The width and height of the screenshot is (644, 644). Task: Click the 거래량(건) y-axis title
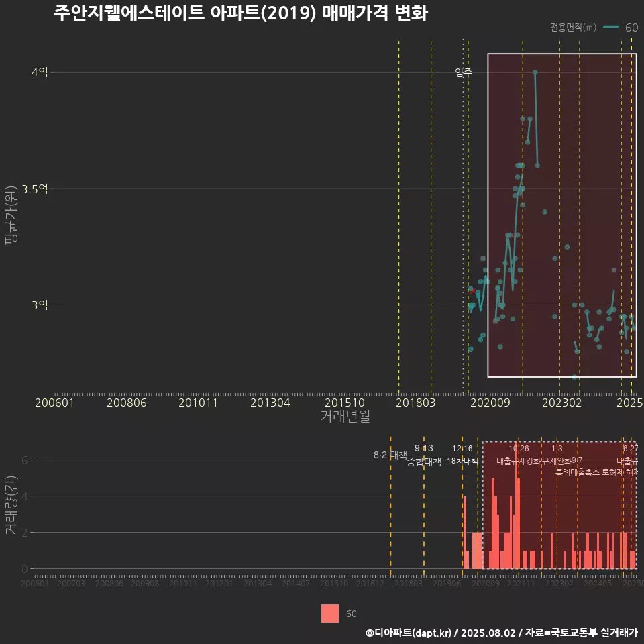coord(11,504)
